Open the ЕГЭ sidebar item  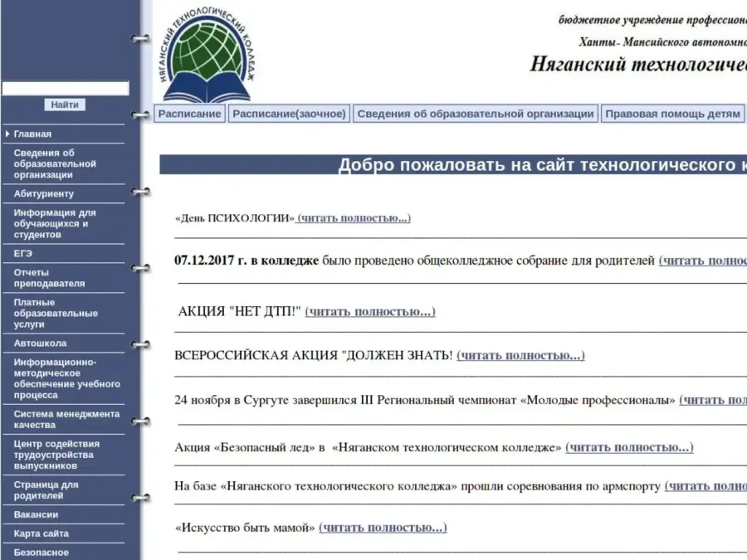pos(23,253)
